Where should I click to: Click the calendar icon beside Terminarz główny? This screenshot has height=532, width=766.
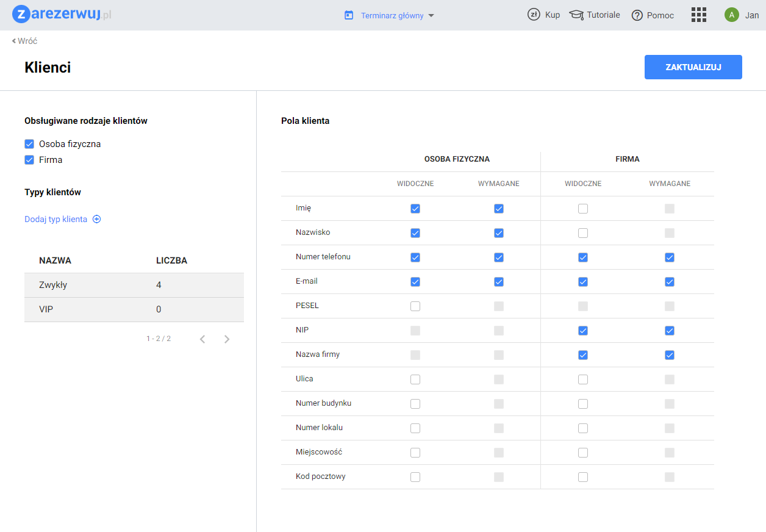pyautogui.click(x=349, y=15)
